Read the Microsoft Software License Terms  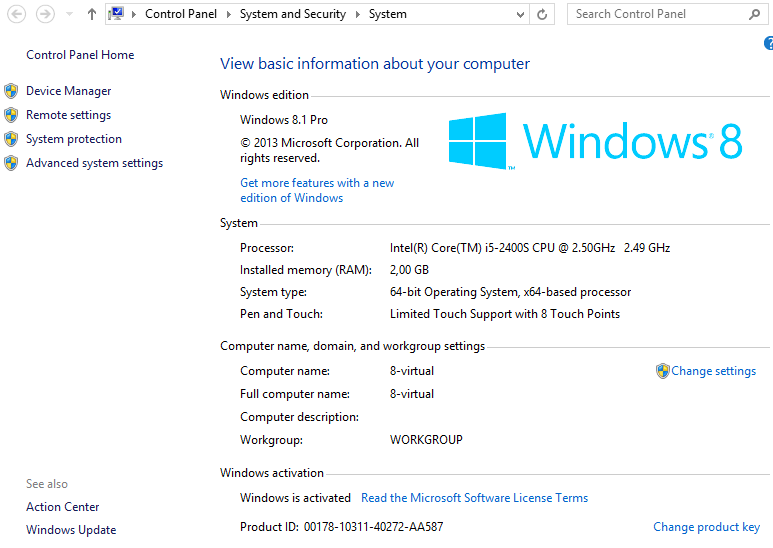(474, 498)
